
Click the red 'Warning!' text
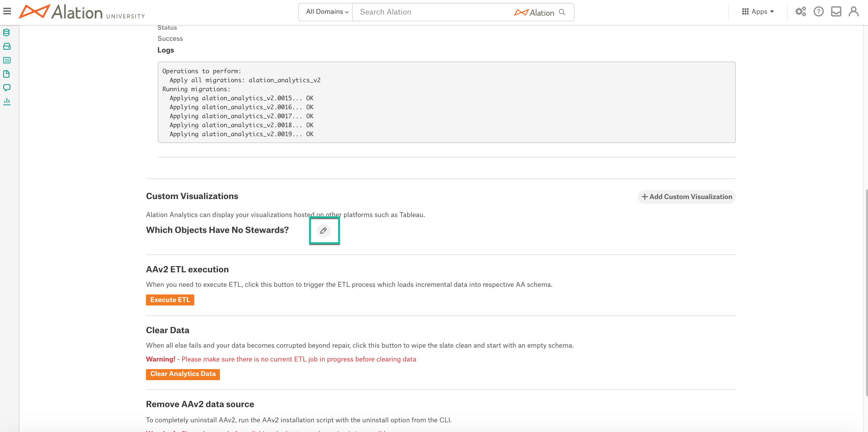[160, 359]
